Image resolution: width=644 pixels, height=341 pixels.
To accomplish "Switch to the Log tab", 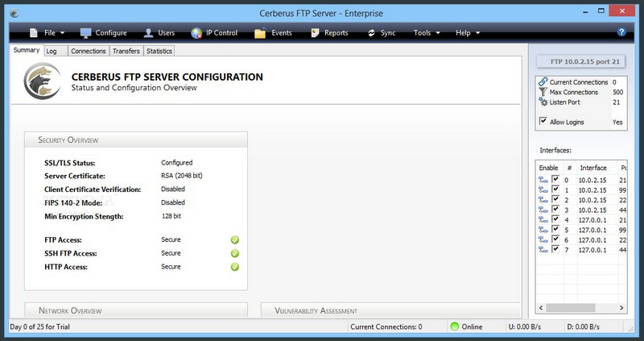I will 56,51.
